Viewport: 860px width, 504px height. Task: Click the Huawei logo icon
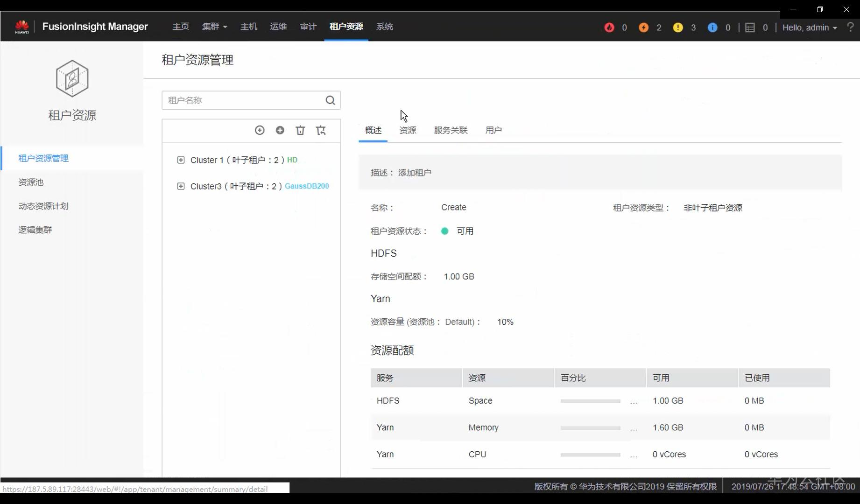[x=22, y=27]
